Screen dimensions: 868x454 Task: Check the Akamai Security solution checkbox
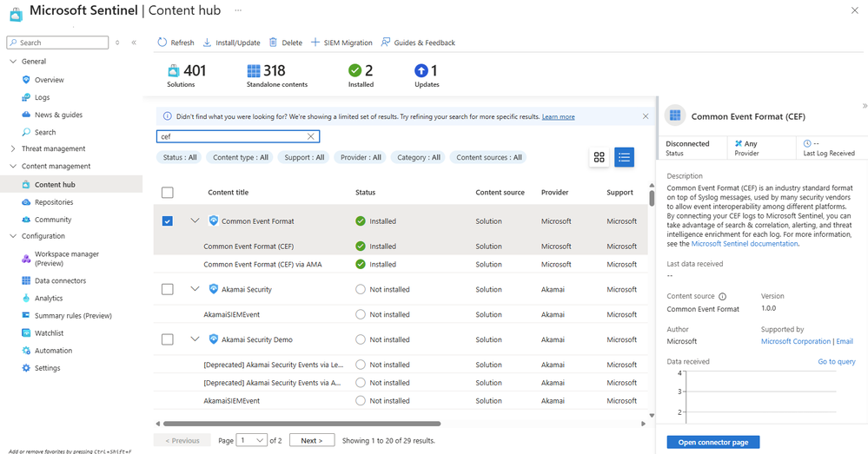tap(168, 289)
